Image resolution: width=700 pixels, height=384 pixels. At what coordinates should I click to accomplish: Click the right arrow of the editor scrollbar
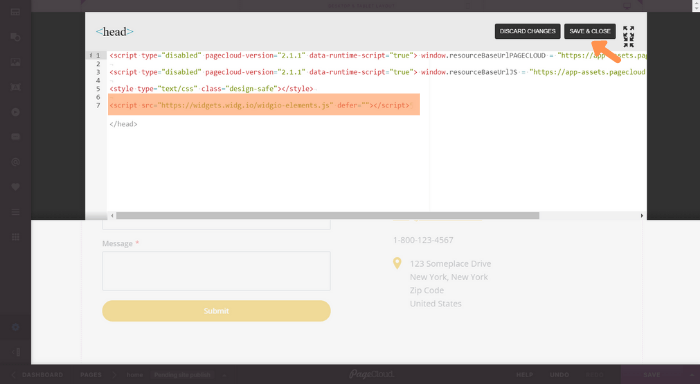642,216
